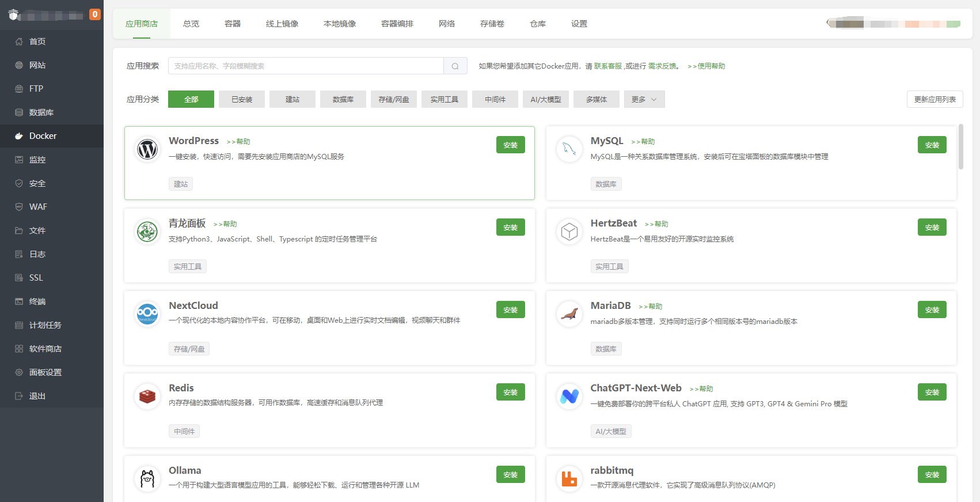Screen dimensions: 980x502
Task: Click the WordPress logo icon
Action: (147, 150)
